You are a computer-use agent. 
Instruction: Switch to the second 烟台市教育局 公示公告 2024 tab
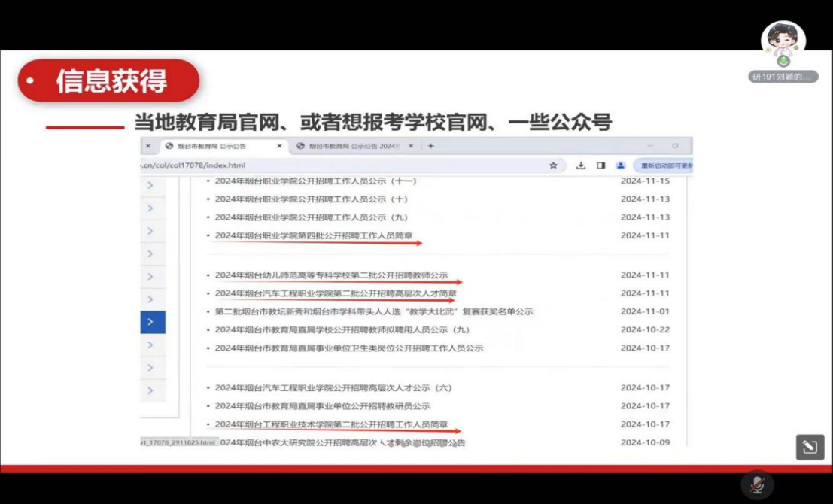tap(351, 146)
